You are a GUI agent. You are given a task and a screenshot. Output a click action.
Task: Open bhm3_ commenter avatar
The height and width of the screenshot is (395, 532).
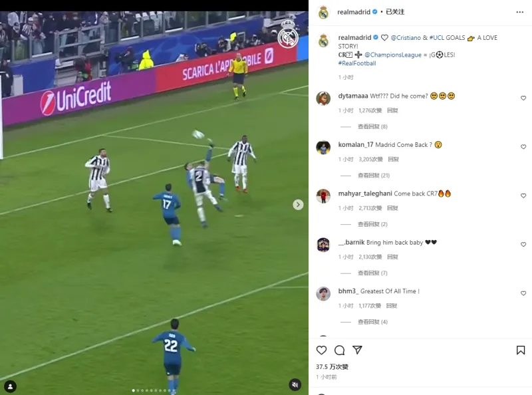[x=323, y=293]
